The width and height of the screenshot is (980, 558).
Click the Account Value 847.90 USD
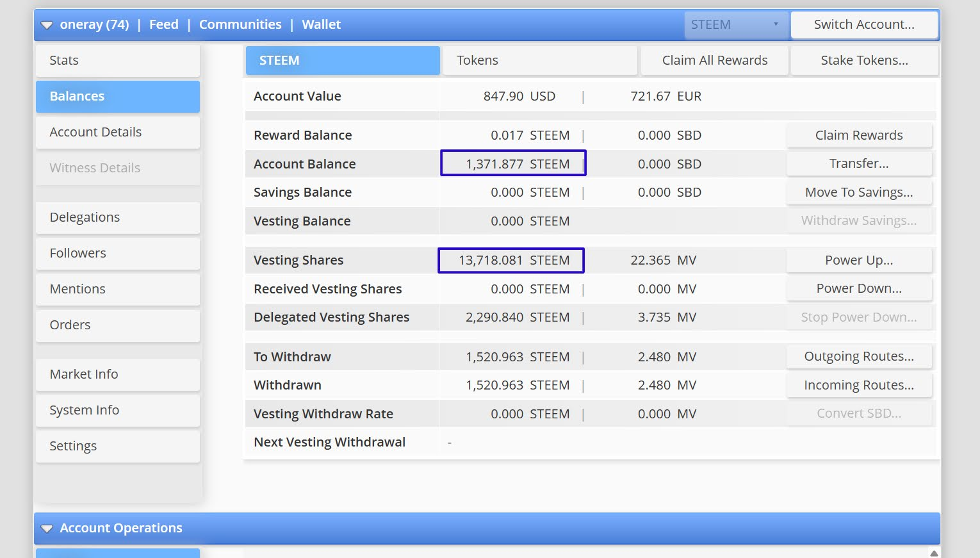coord(519,96)
